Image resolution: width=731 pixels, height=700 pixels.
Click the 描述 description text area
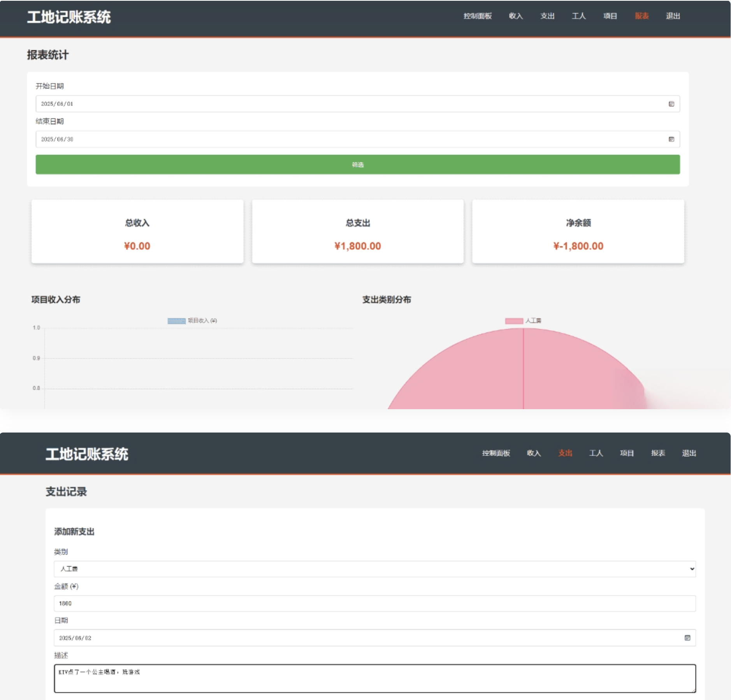[x=374, y=679]
